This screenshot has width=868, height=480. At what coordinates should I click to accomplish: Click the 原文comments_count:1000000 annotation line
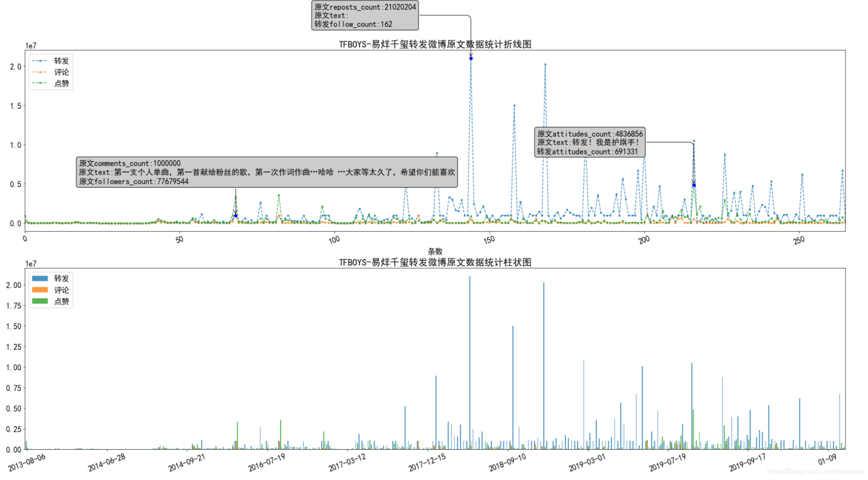[130, 164]
